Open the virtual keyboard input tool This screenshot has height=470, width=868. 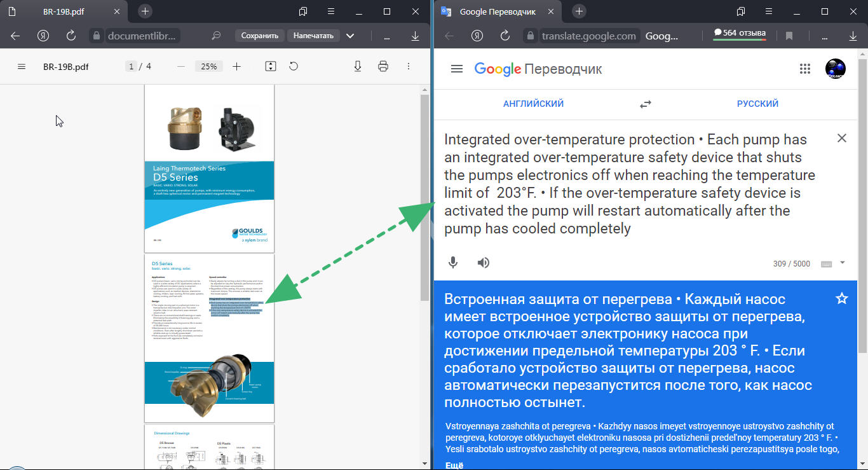click(x=826, y=264)
